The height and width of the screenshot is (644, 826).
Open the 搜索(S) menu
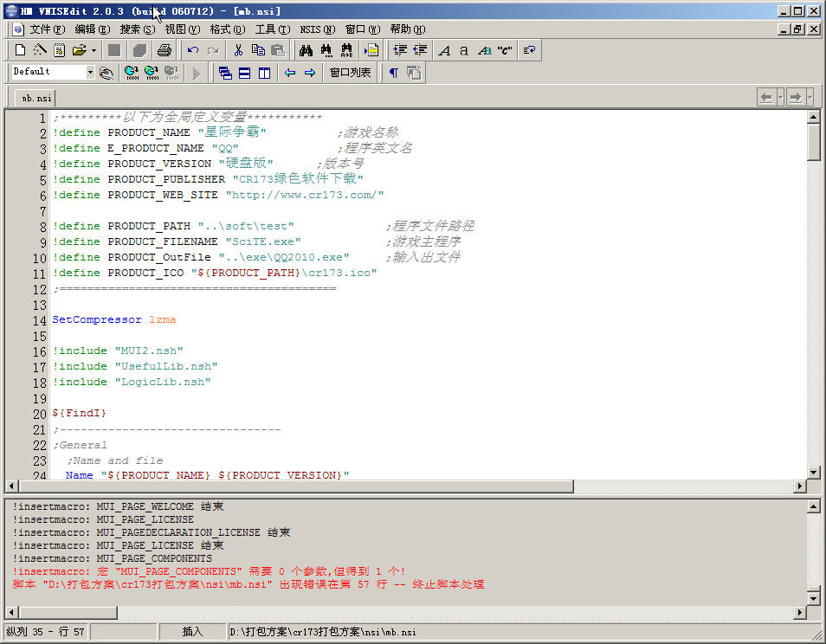tap(138, 29)
